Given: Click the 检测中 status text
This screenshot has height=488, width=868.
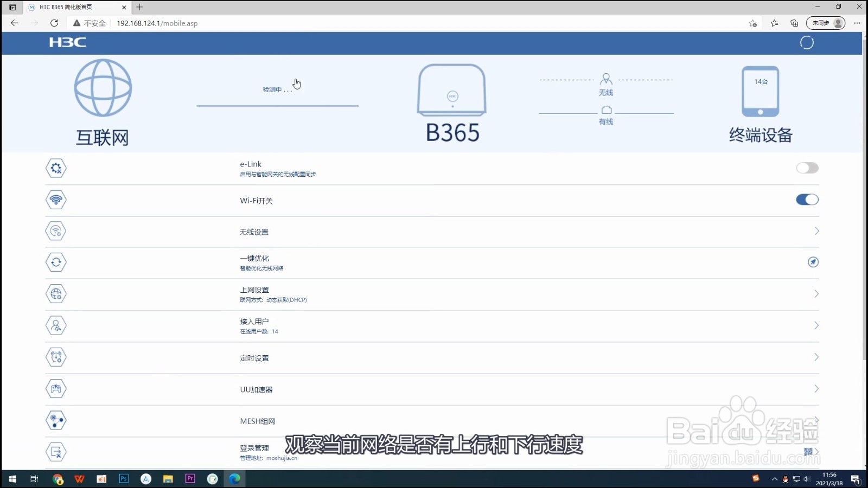Looking at the screenshot, I should point(277,89).
